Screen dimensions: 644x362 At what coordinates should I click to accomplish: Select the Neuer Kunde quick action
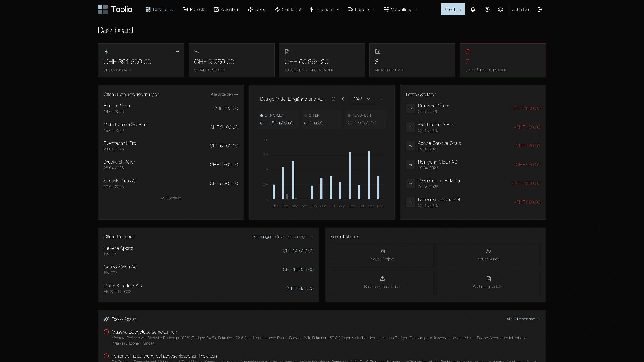488,255
